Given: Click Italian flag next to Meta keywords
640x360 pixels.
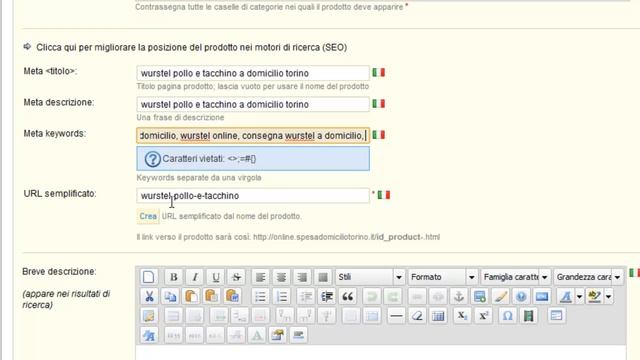Looking at the screenshot, I should [x=378, y=135].
